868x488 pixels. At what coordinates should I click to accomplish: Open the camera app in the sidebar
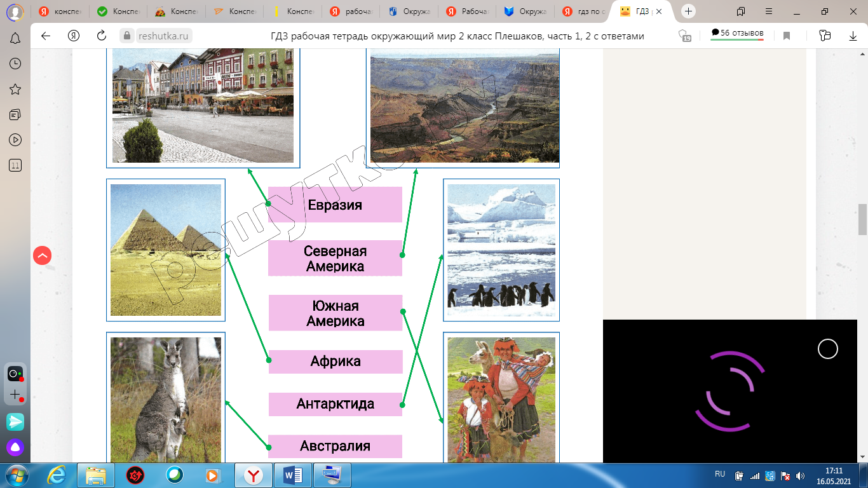tap(15, 374)
